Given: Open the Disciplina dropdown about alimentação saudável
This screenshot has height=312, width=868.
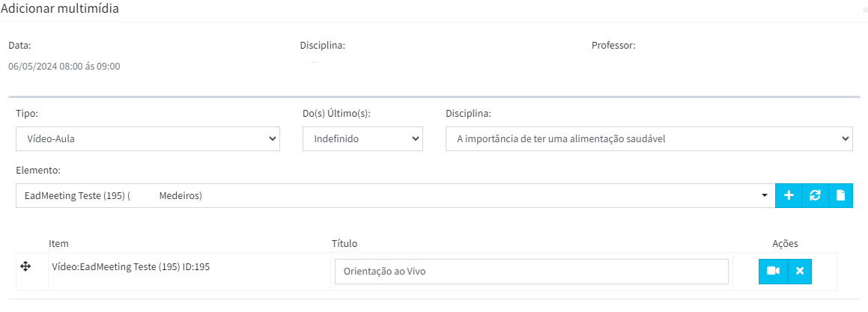Looking at the screenshot, I should pos(649,139).
